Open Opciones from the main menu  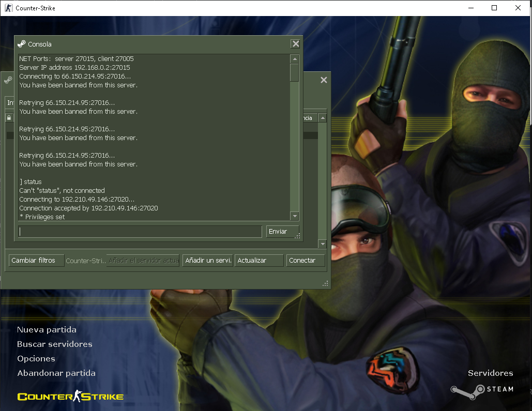36,359
